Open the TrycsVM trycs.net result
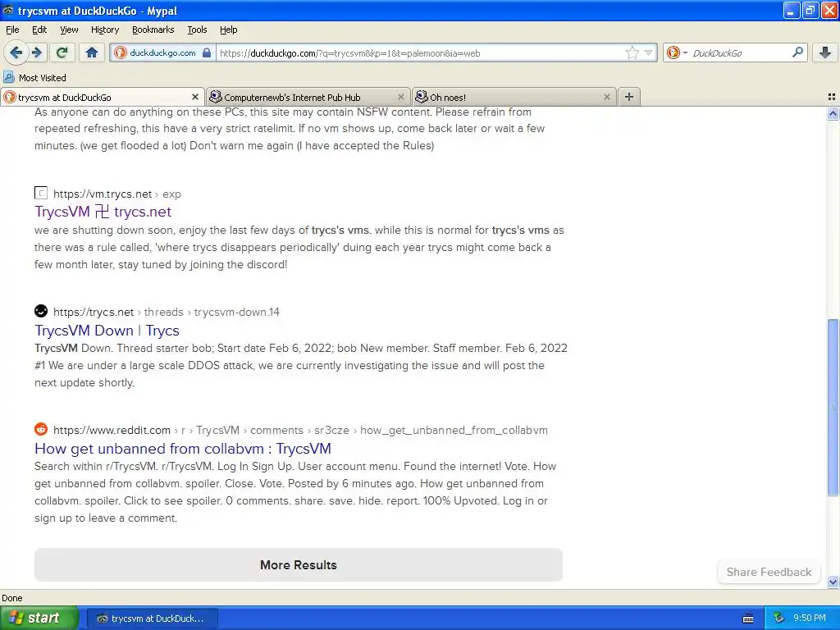Image resolution: width=840 pixels, height=630 pixels. point(103,212)
